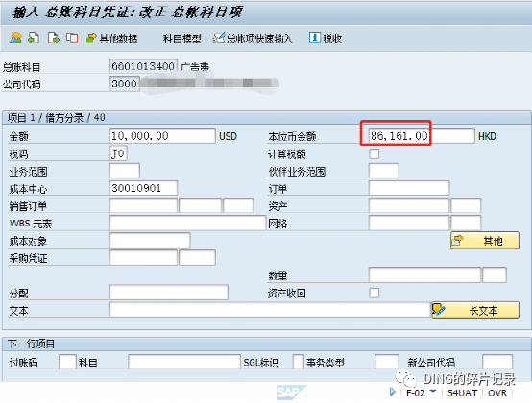Click the 业务范围 input field
532x403 pixels.
point(125,171)
